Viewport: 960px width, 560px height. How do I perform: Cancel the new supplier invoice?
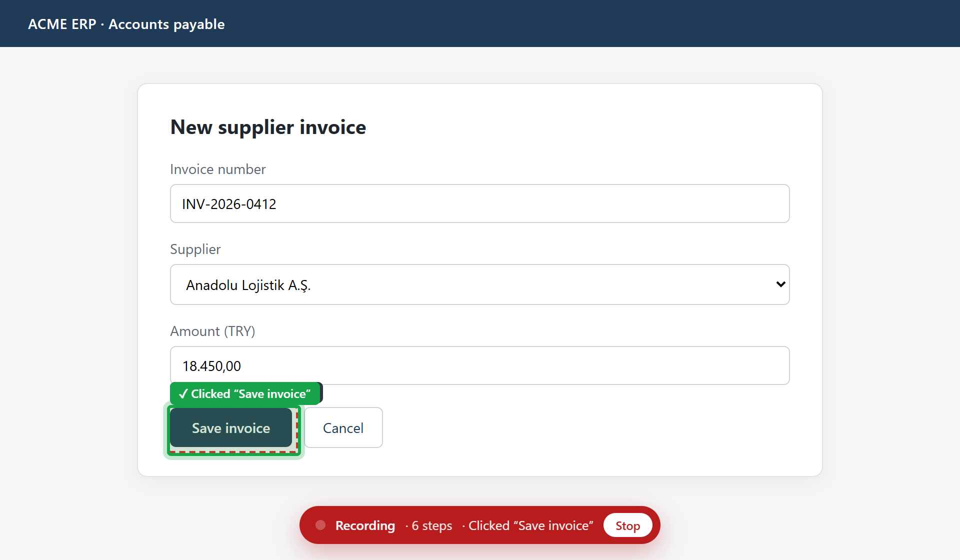click(x=343, y=427)
